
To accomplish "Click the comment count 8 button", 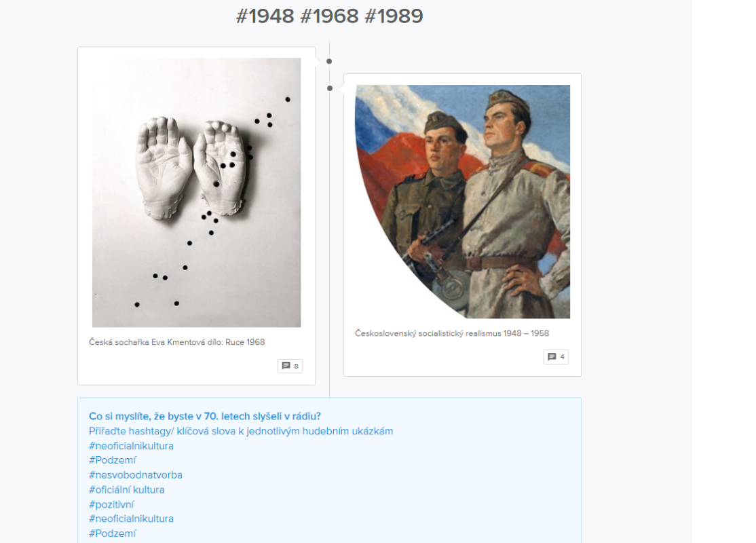I will pos(290,366).
